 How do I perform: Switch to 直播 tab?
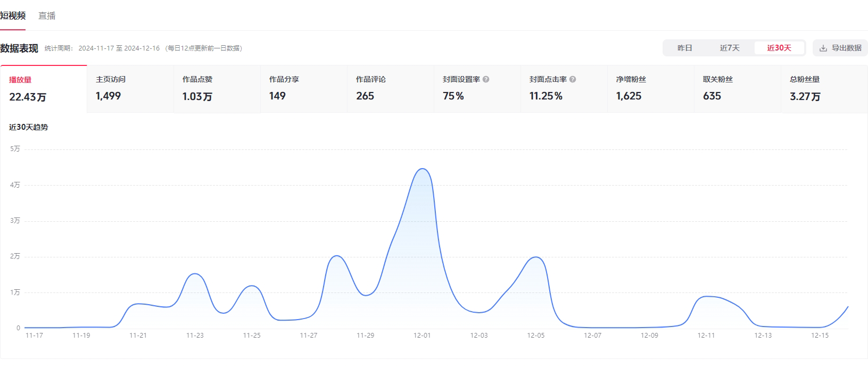tap(47, 16)
